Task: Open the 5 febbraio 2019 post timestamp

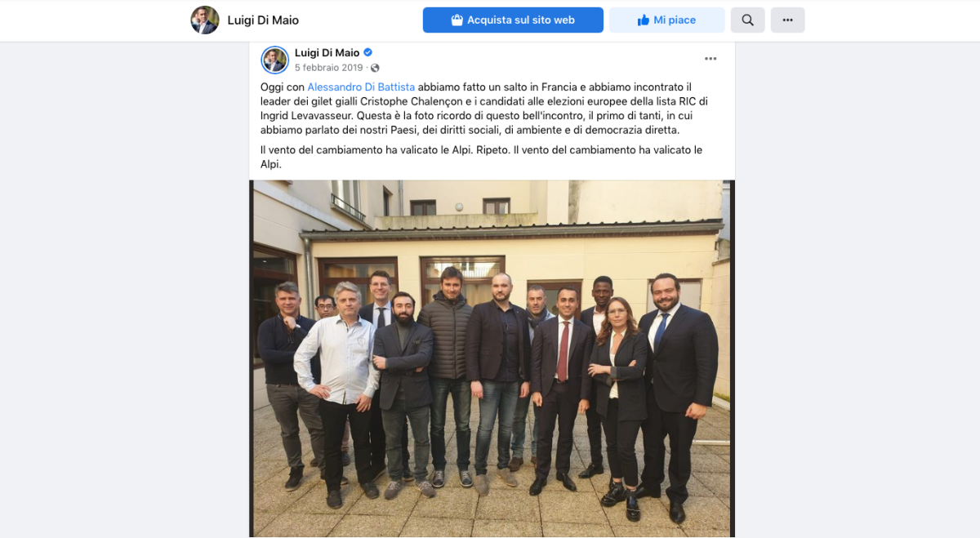Action: click(328, 68)
